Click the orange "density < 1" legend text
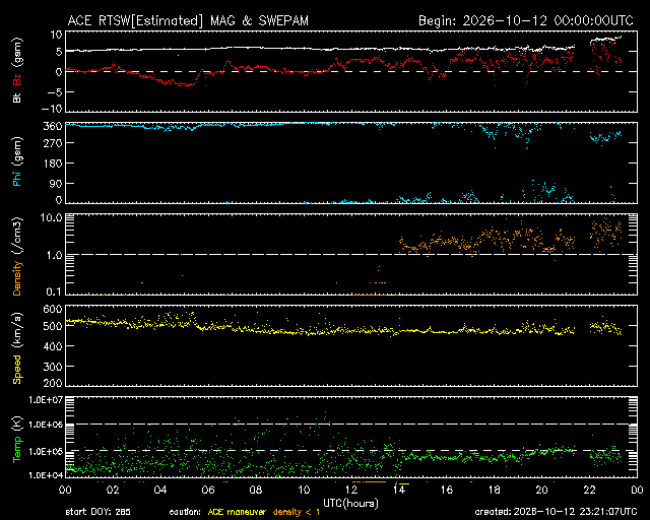The height and width of the screenshot is (520, 650). click(x=296, y=512)
